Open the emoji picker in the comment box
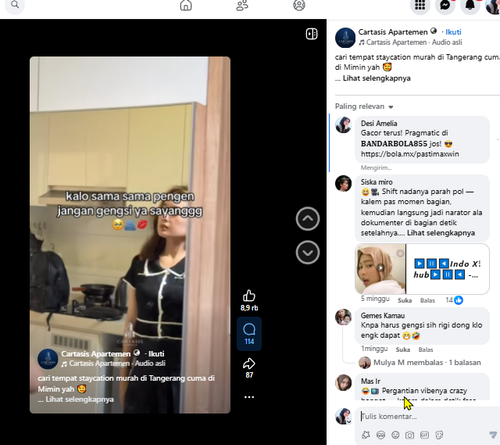This screenshot has height=445, width=500. 395,435
